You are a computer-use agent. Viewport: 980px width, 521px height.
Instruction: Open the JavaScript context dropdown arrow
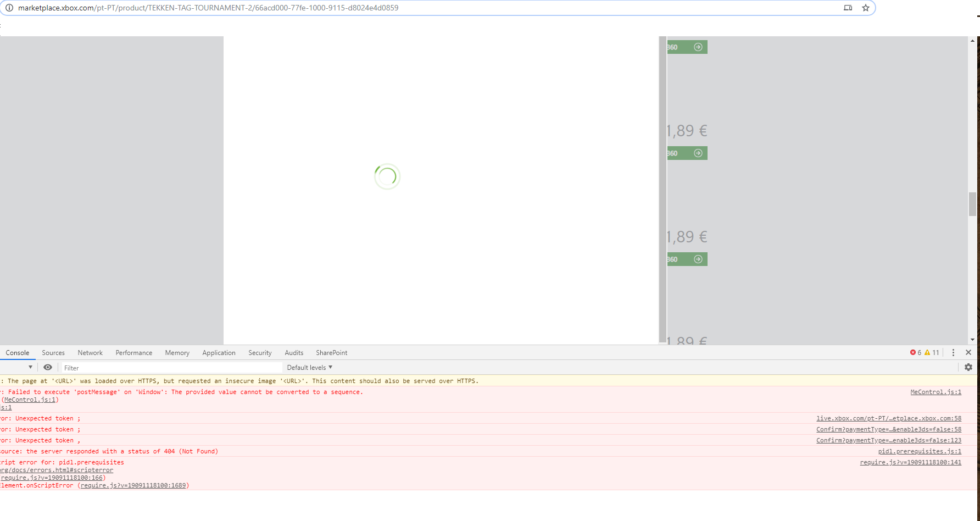(30, 367)
